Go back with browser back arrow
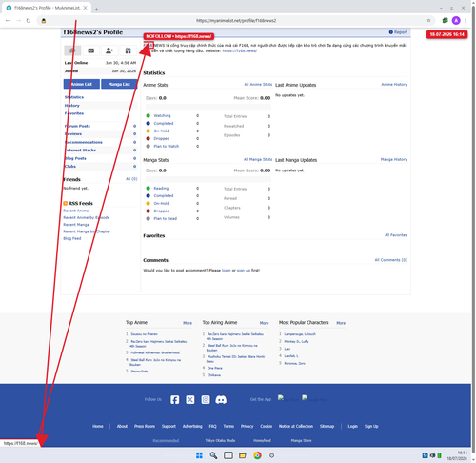The image size is (476, 463). click(x=8, y=20)
